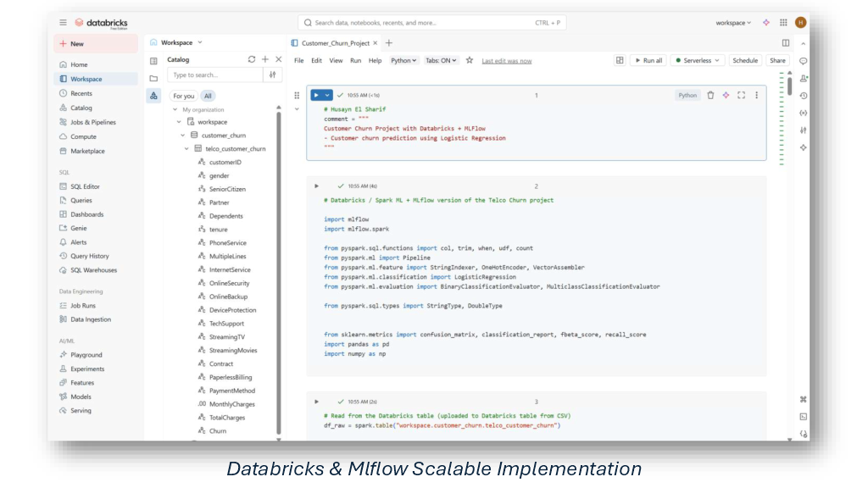
Task: Collapse the telco_customer_churn table columns
Action: [186, 148]
